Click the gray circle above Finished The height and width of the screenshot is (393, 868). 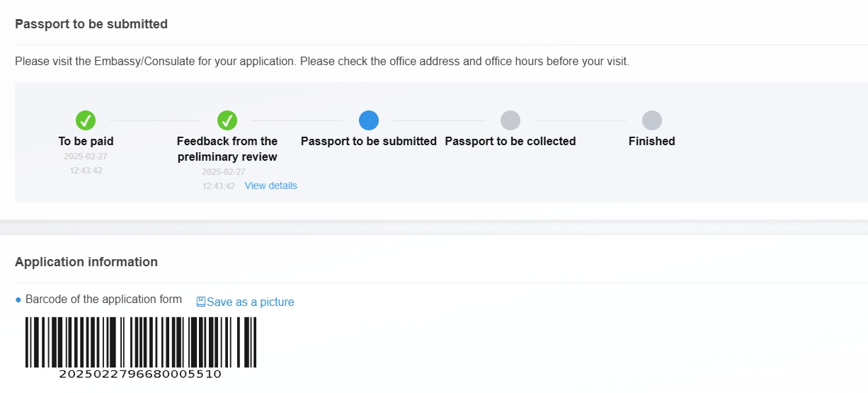(652, 120)
